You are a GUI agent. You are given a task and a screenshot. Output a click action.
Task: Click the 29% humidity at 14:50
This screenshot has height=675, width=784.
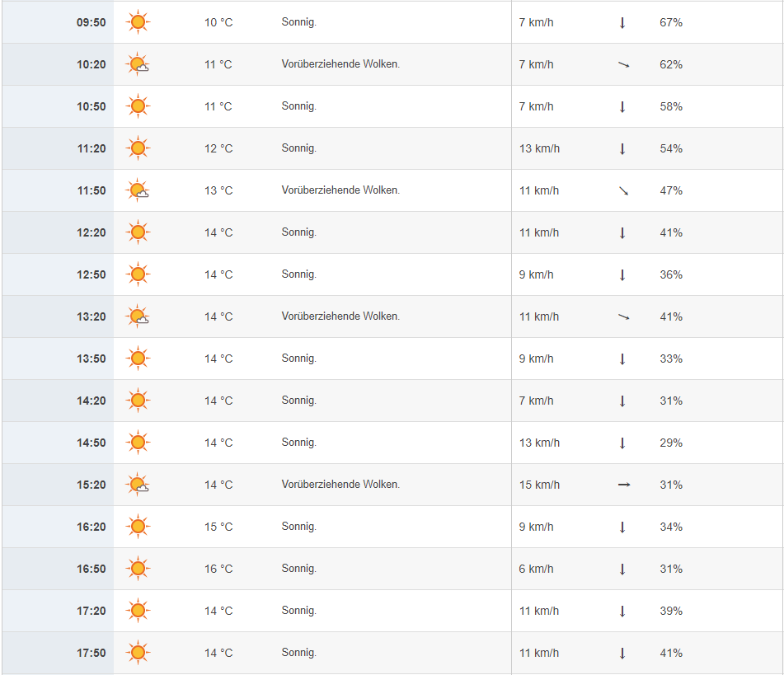pyautogui.click(x=671, y=443)
